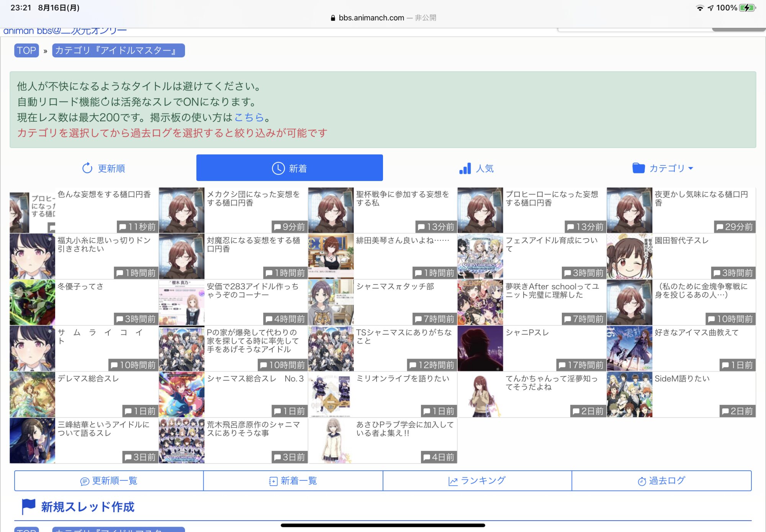
Task: Tap the battery charging icon
Action: pos(748,8)
